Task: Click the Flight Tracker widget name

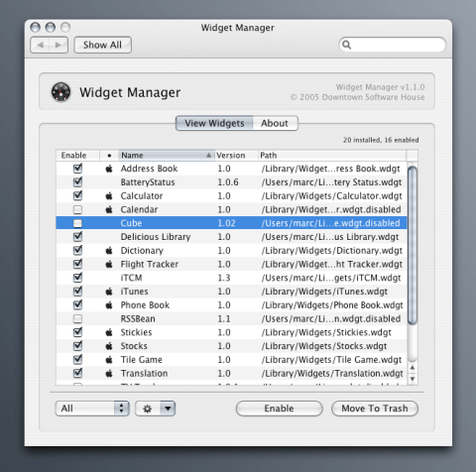Action: click(150, 265)
